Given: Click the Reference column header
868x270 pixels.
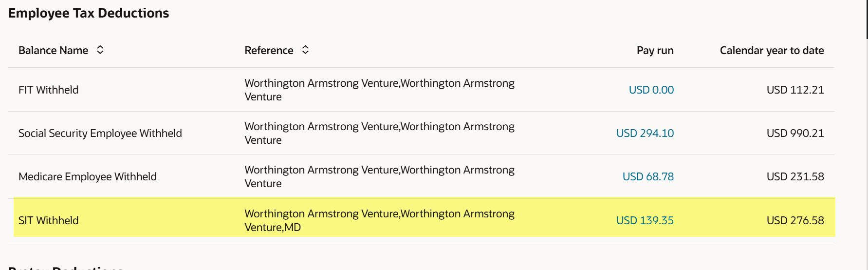Looking at the screenshot, I should pos(269,50).
